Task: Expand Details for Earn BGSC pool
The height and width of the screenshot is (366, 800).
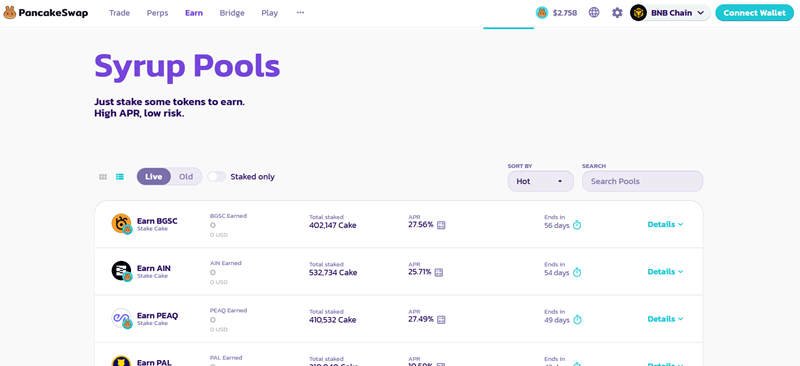Action: 665,224
